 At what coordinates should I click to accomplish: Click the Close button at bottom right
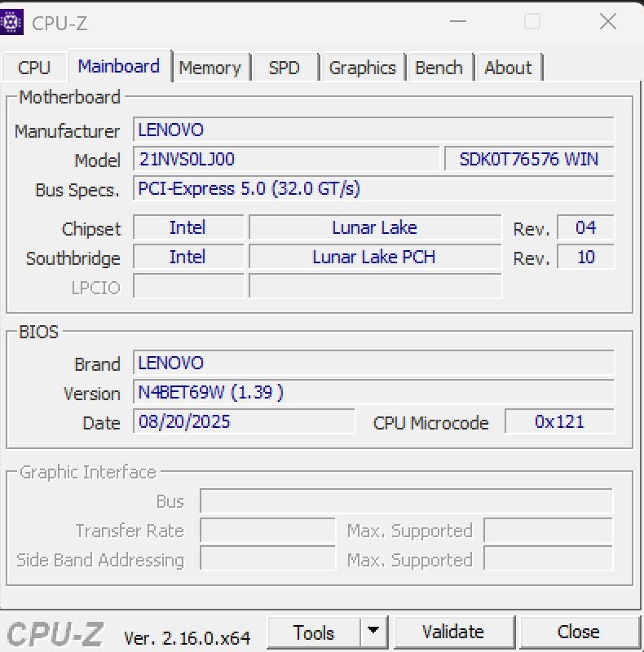pos(579,632)
